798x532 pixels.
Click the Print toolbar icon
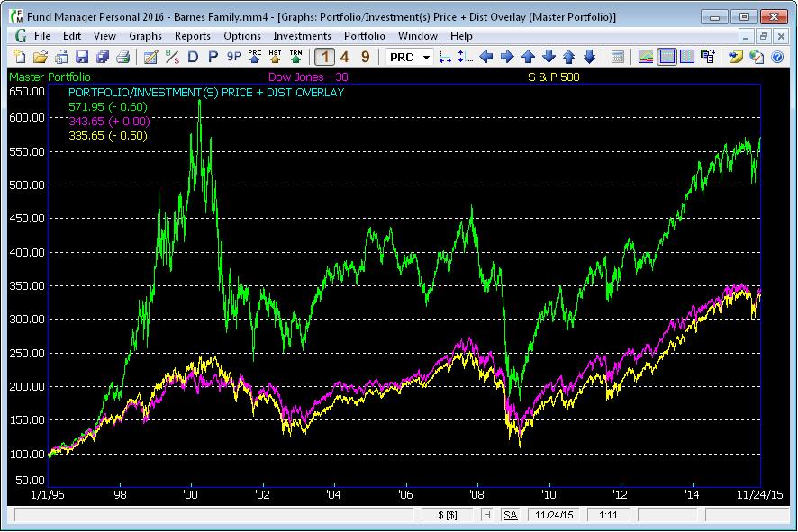coord(123,57)
